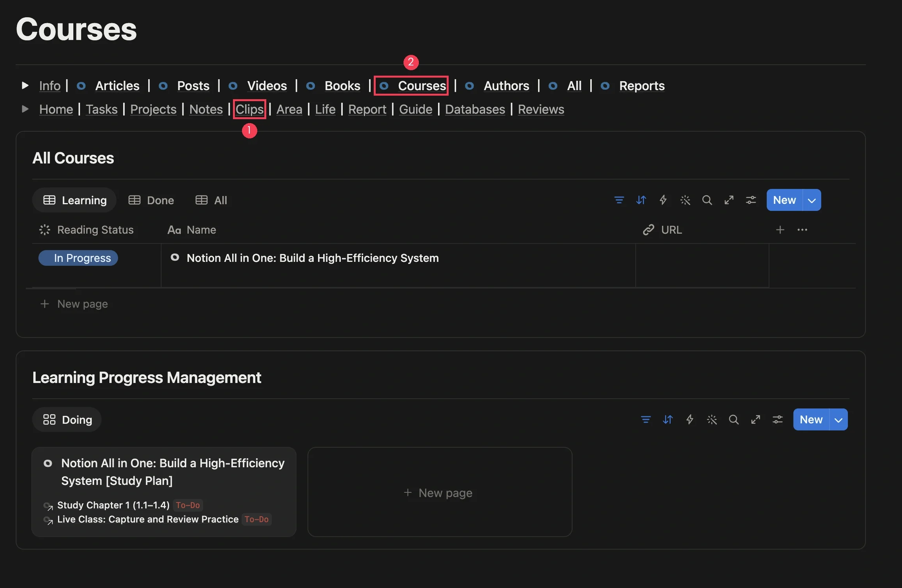902x588 pixels.
Task: Click sort icon in All Courses toolbar
Action: click(x=641, y=200)
